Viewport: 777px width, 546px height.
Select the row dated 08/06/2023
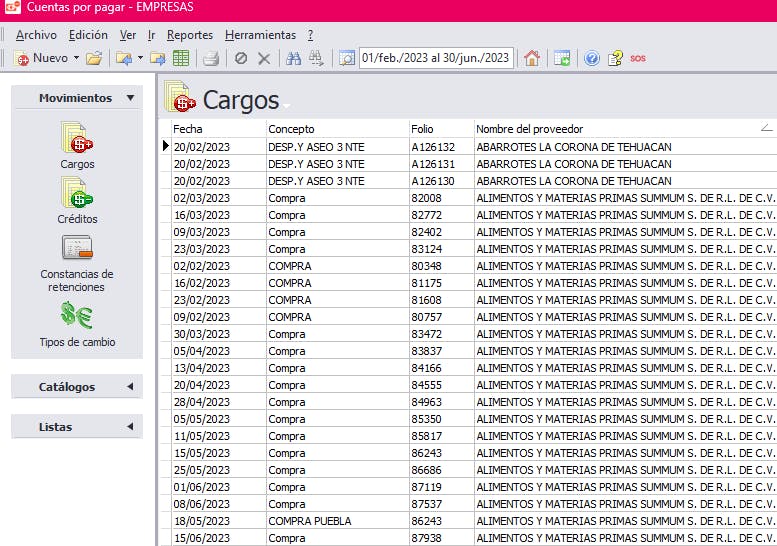(x=468, y=504)
